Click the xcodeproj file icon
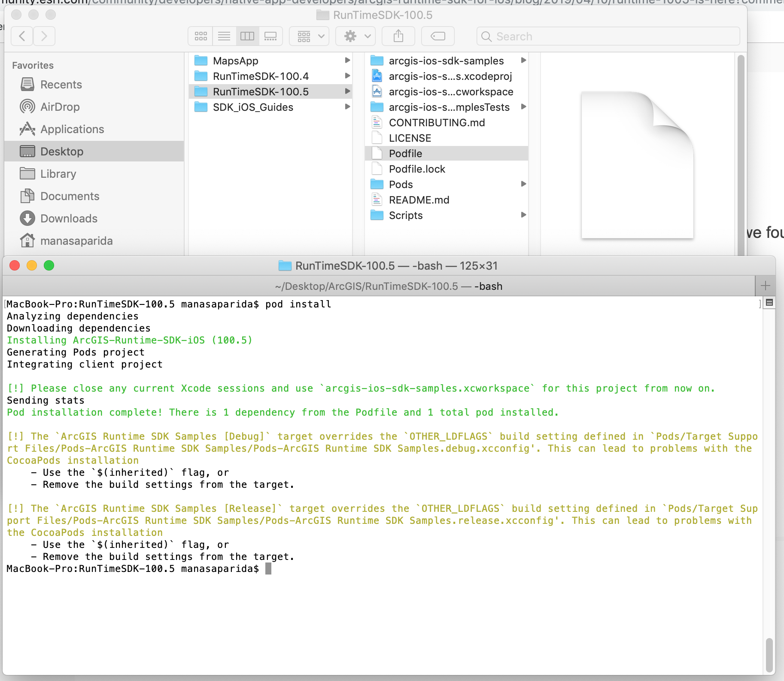The height and width of the screenshot is (681, 784). [377, 76]
